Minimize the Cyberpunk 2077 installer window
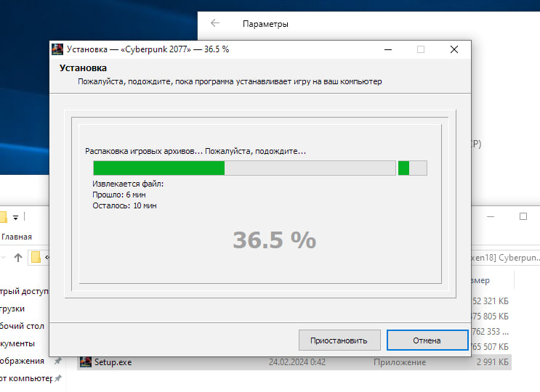 pos(388,49)
